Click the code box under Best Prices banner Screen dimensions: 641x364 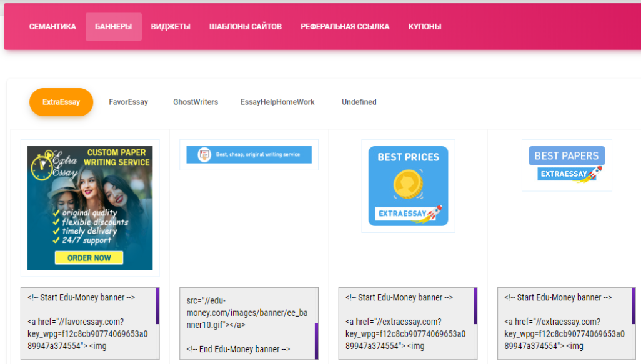(x=408, y=323)
